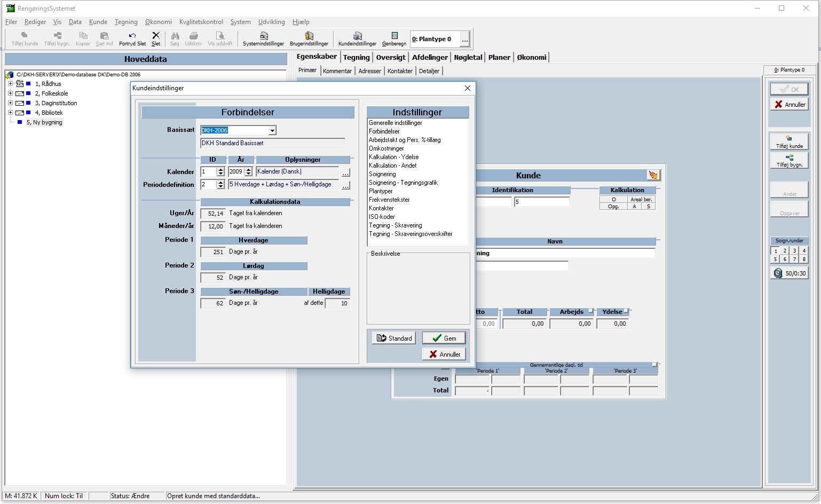Open the Periodedefinition browse ellipsis button
The height and width of the screenshot is (504, 821).
(346, 185)
